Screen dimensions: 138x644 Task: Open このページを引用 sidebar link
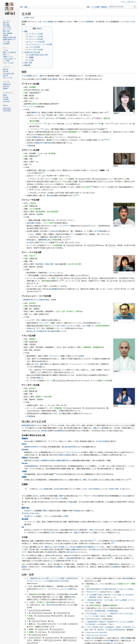click(x=8, y=63)
